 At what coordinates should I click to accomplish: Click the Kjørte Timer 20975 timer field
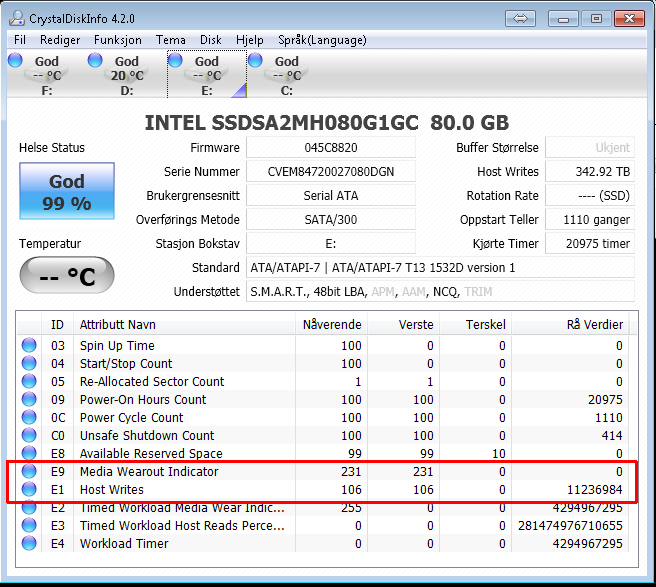click(590, 244)
